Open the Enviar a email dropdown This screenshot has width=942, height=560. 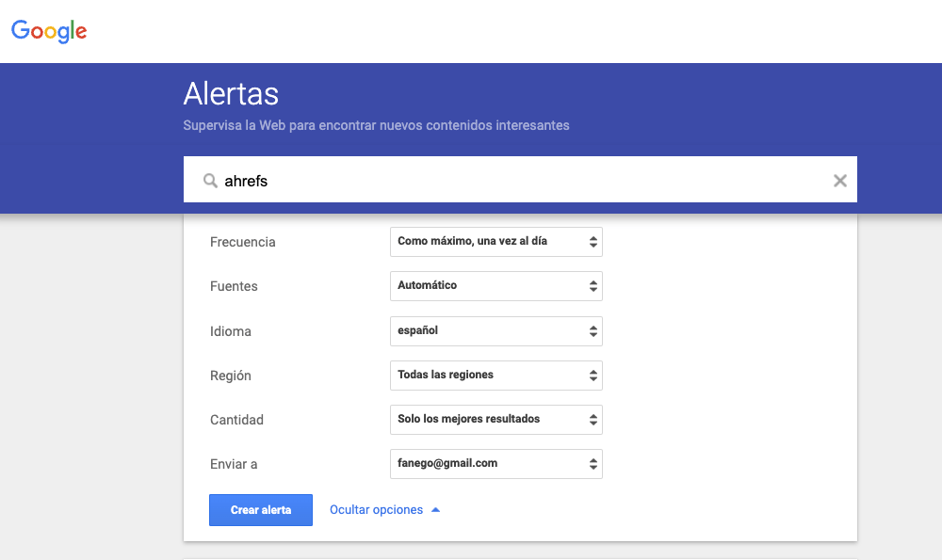coord(496,464)
